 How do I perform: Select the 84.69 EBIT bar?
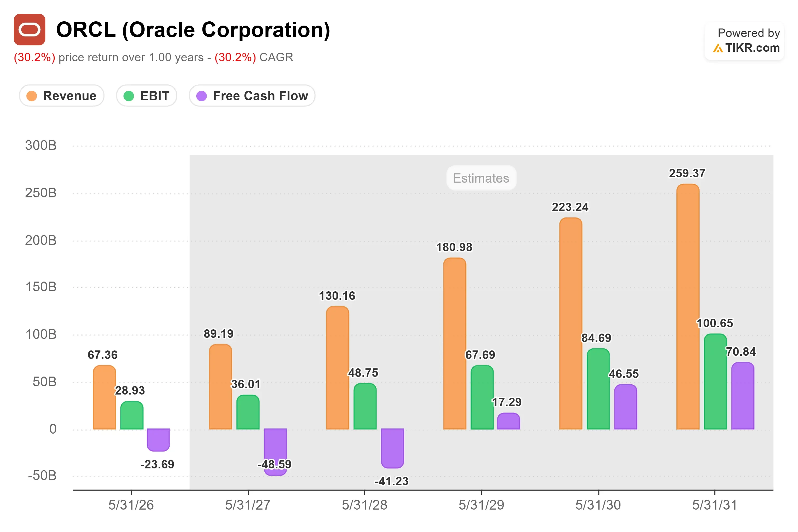[x=598, y=389]
